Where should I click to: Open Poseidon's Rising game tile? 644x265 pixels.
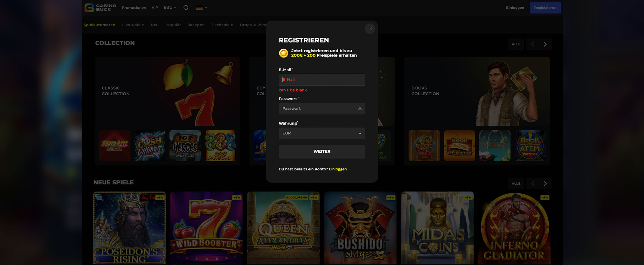[129, 228]
